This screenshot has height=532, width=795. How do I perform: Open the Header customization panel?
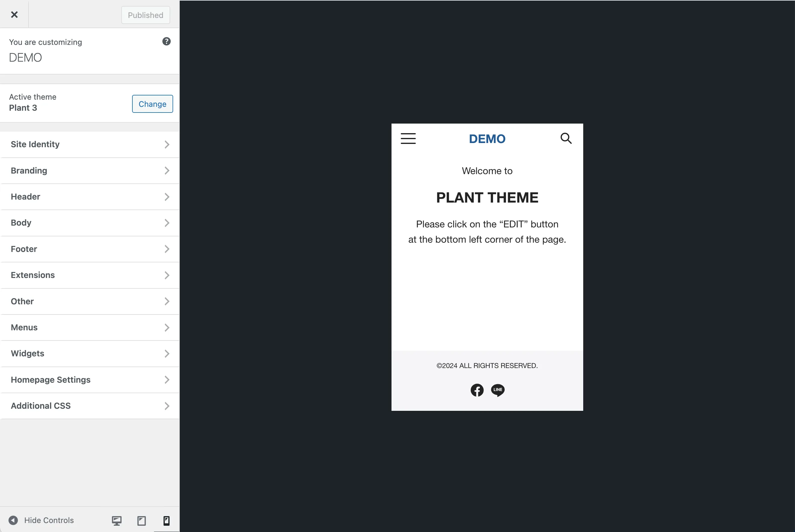click(x=90, y=197)
